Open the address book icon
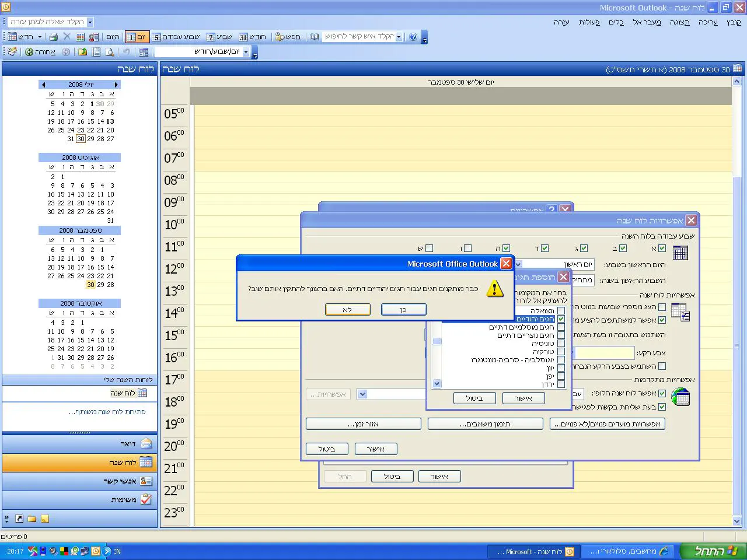Viewport: 747px width, 560px height. tap(314, 37)
